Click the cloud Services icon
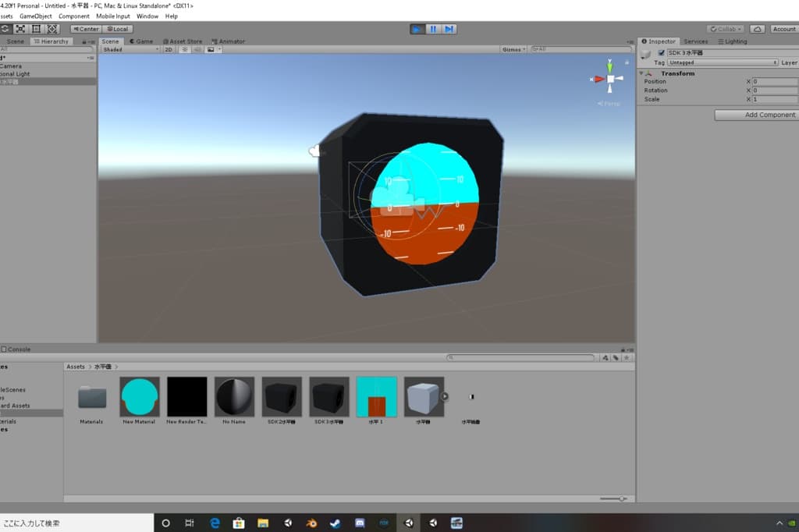 (758, 29)
